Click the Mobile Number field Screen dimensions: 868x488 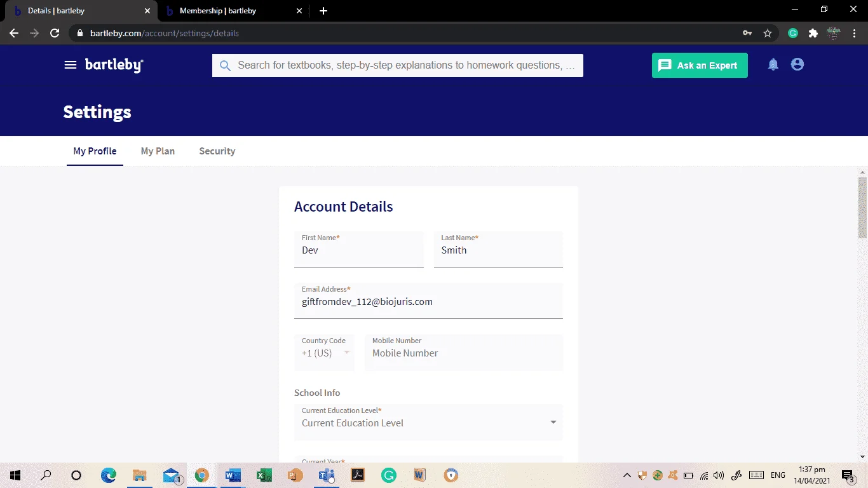tap(464, 353)
